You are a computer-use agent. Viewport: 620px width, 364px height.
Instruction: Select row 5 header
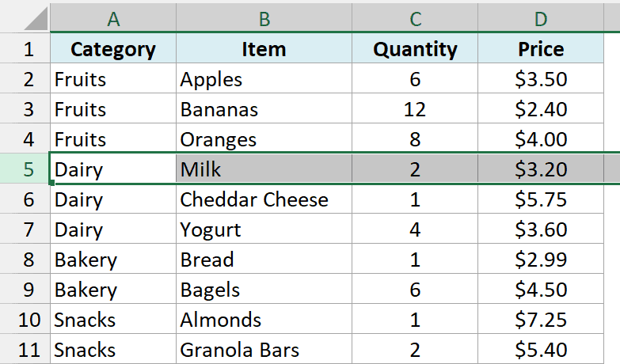[25, 169]
